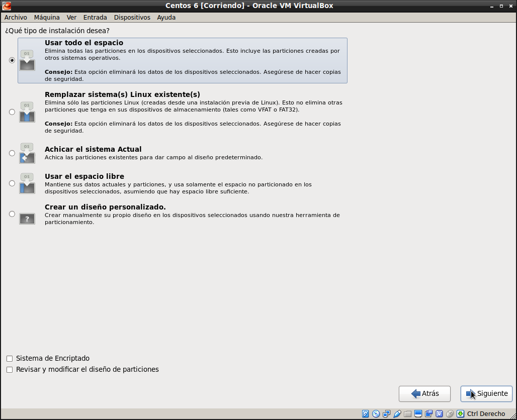Select 'Achicar el sistema Actual' radio button
The width and height of the screenshot is (517, 420).
point(12,153)
